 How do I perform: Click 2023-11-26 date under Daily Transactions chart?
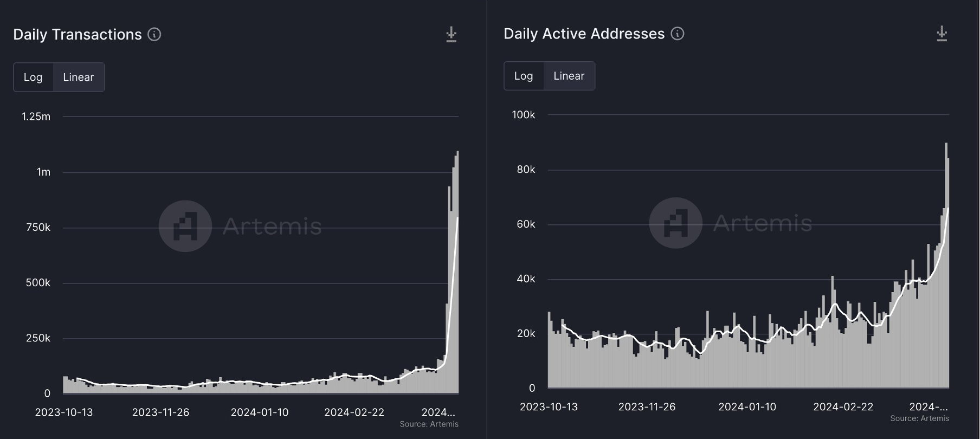pyautogui.click(x=160, y=412)
